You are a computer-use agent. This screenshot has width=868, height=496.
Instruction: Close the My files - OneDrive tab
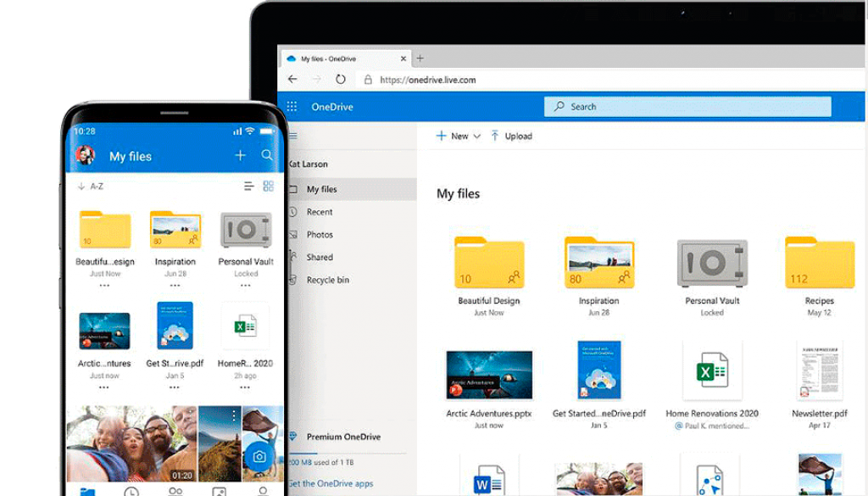click(403, 59)
